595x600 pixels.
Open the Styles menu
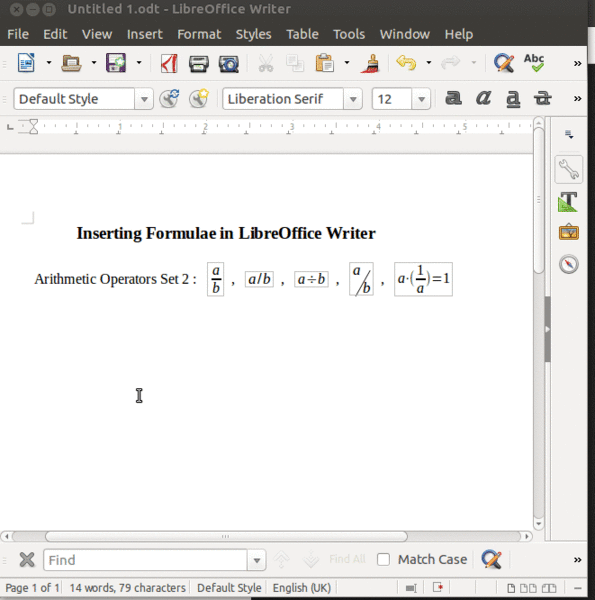point(253,34)
